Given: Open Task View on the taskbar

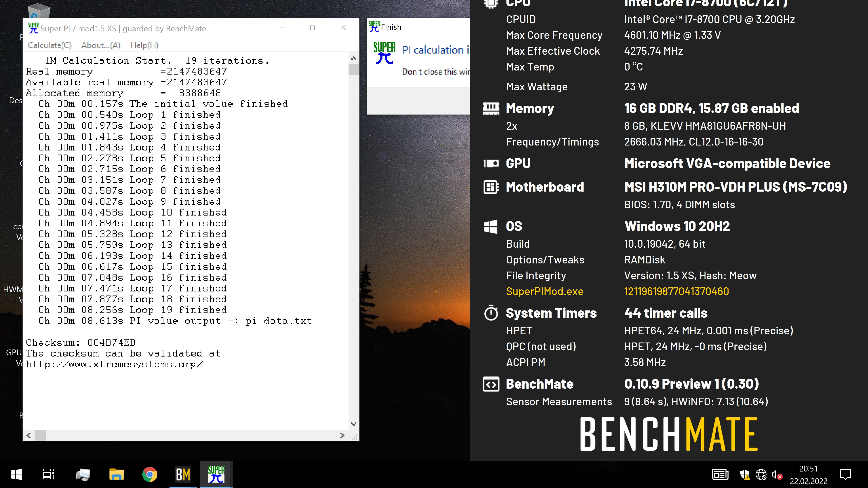Looking at the screenshot, I should pos(49,474).
